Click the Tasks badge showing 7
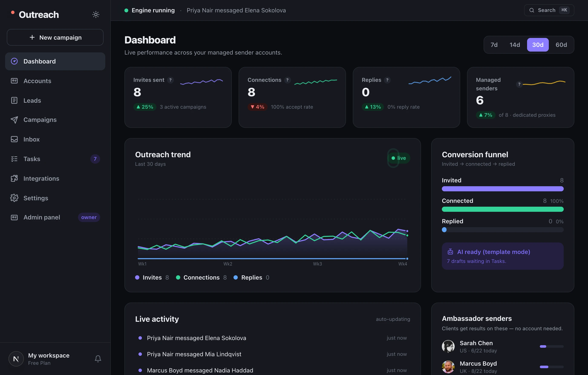Viewport: 588px width, 375px height. 95,159
